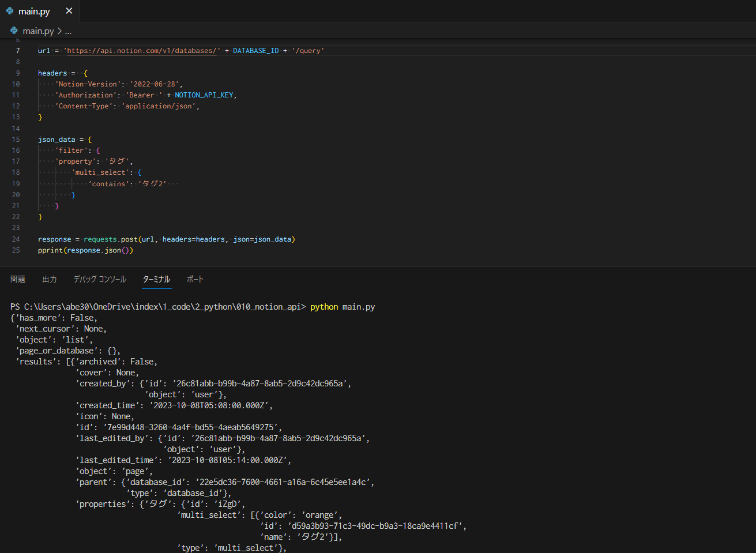Select the ターミナル panel tab

[156, 279]
